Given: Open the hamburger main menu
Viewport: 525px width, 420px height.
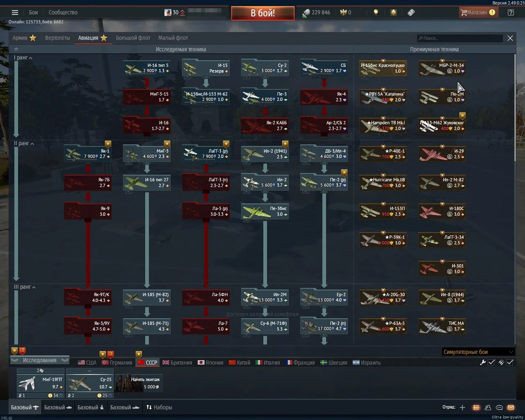Looking at the screenshot, I should point(15,12).
